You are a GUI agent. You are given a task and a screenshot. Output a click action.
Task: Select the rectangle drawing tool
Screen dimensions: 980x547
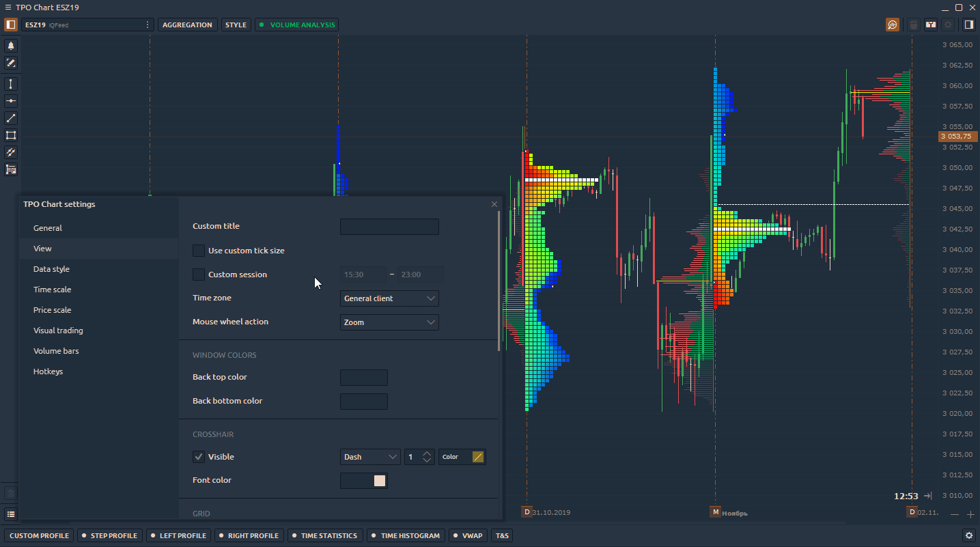point(11,135)
